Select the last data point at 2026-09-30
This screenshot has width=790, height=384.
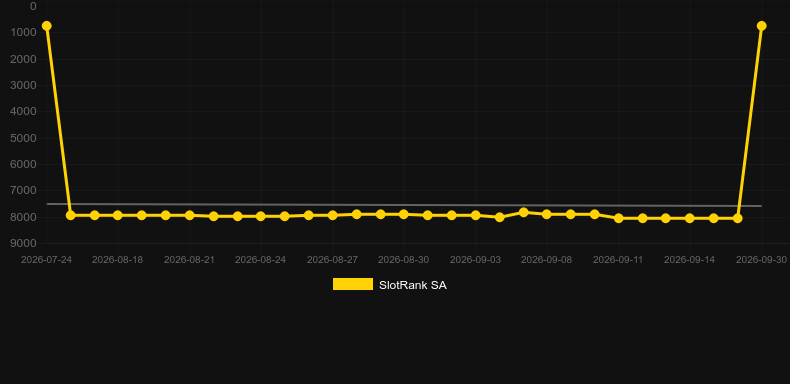(761, 26)
